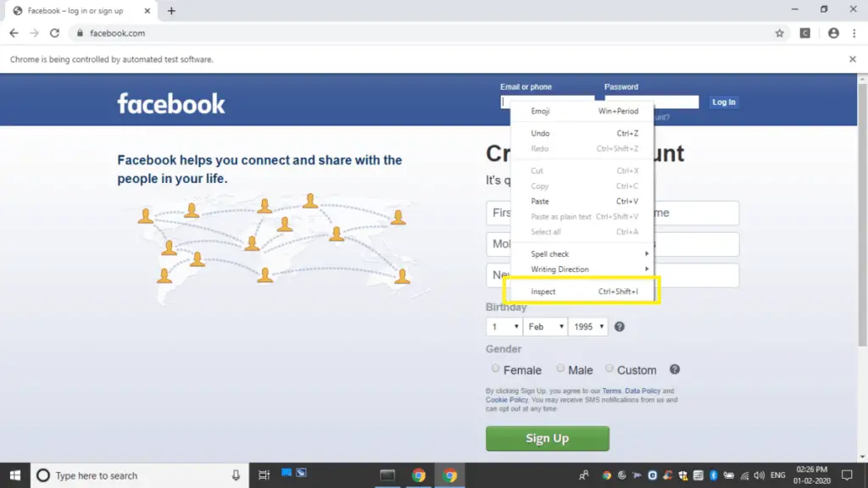Select Undo in the context menu

click(x=582, y=133)
